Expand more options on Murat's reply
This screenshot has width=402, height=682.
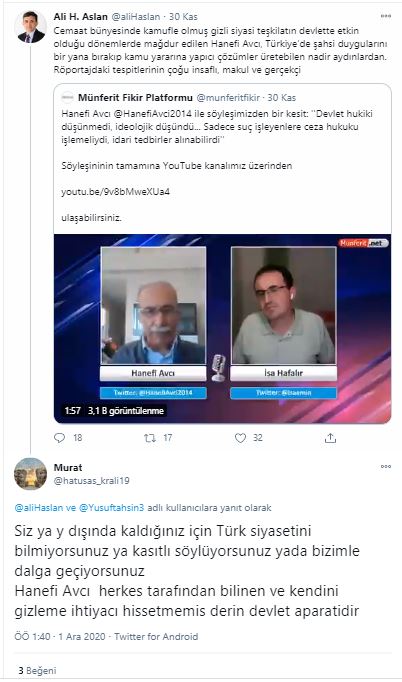pos(385,466)
